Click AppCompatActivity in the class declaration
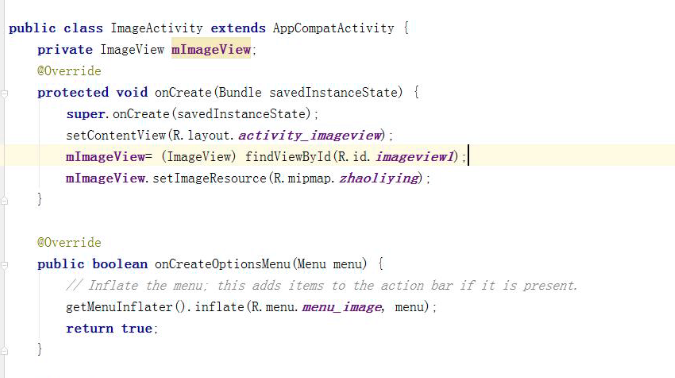Viewport: 675px width, 378px height. pyautogui.click(x=333, y=28)
